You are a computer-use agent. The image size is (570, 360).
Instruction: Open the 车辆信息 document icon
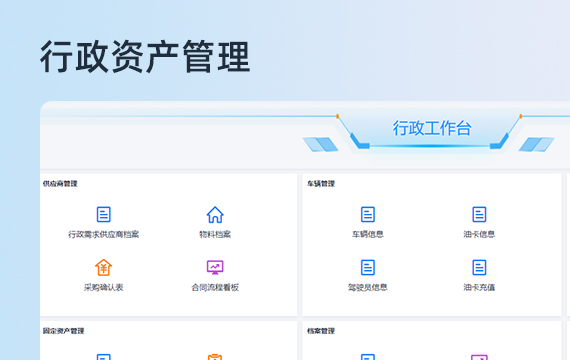(368, 214)
